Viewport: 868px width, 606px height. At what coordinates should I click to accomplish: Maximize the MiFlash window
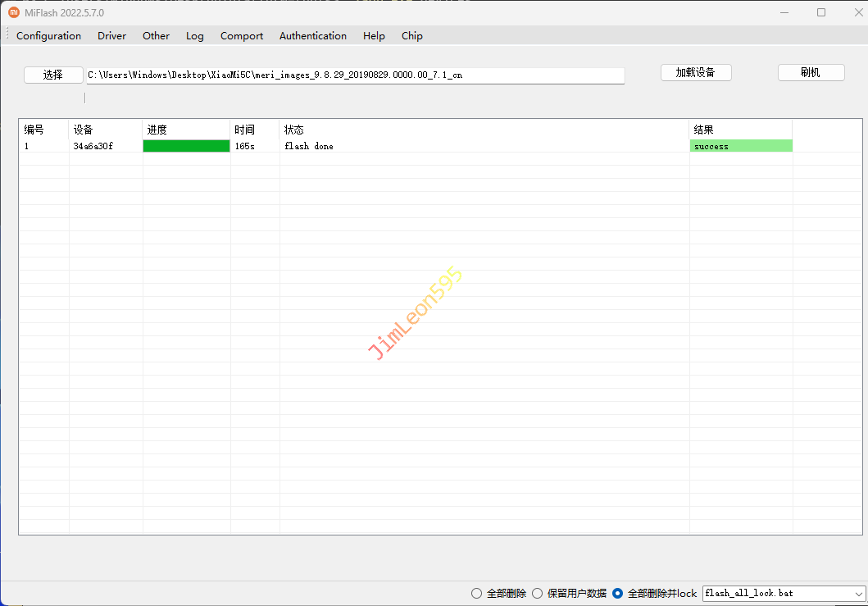(x=821, y=12)
